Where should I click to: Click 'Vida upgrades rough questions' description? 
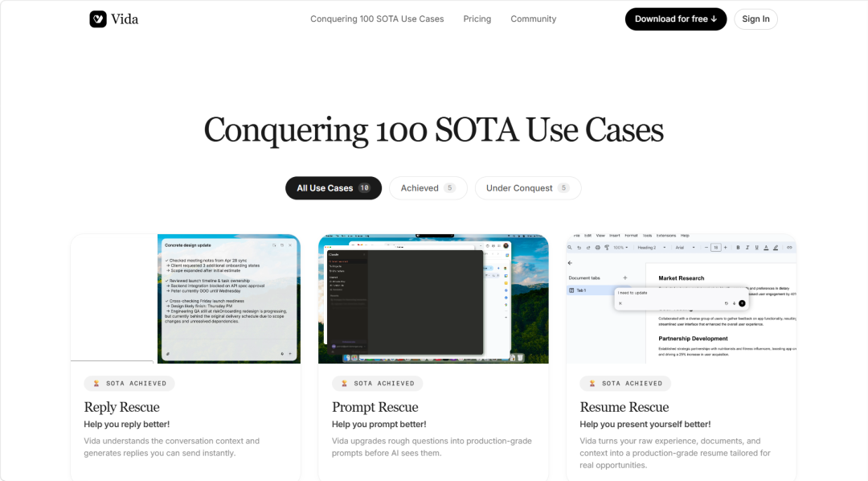(432, 447)
